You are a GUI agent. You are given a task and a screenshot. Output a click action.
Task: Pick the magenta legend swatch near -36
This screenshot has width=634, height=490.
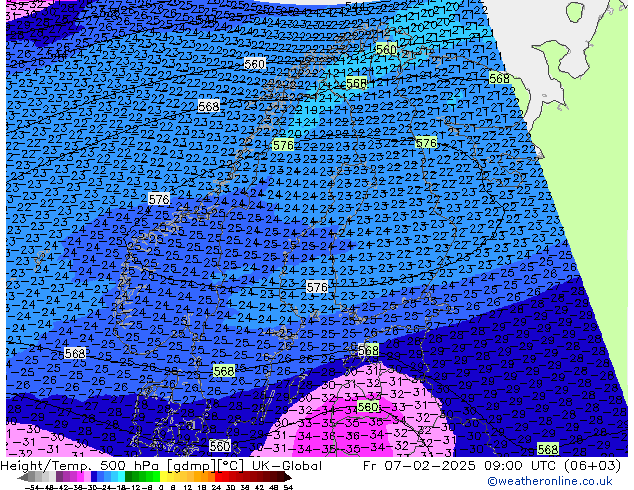[x=80, y=477]
